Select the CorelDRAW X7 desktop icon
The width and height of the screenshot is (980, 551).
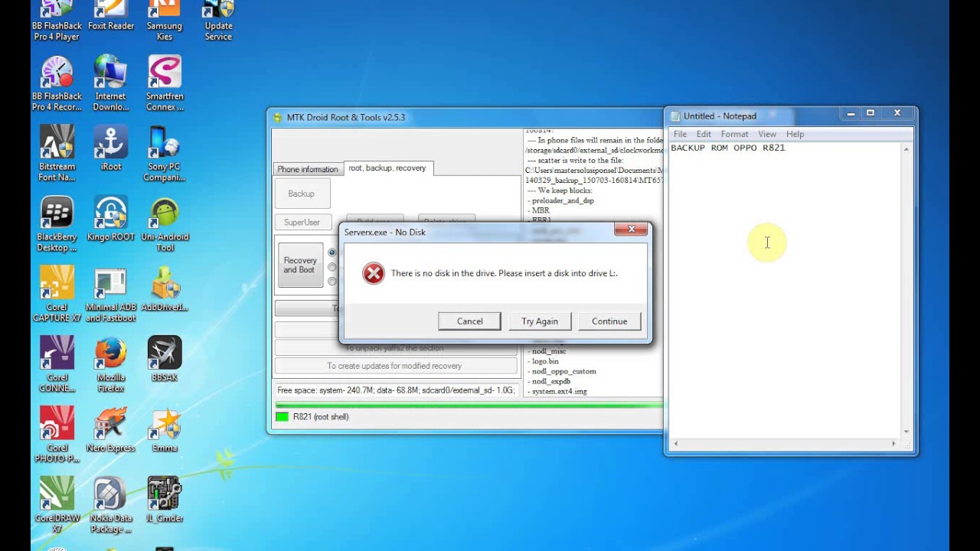coord(57,506)
